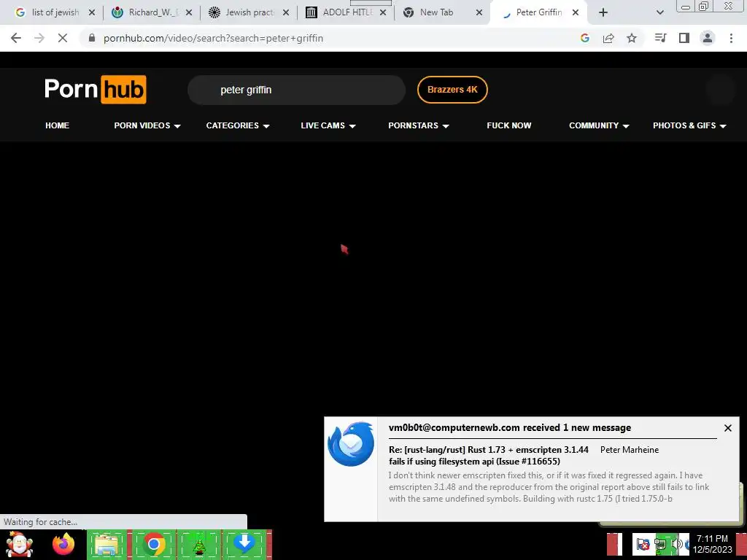
Task: Dismiss the Thunderbird new message notification
Action: point(728,428)
